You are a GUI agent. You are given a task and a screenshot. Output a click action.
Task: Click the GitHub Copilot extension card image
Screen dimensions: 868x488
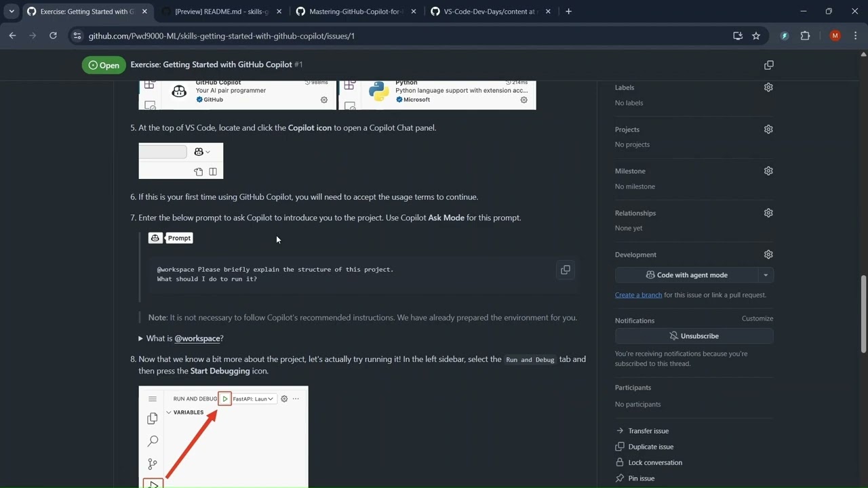pos(237,95)
